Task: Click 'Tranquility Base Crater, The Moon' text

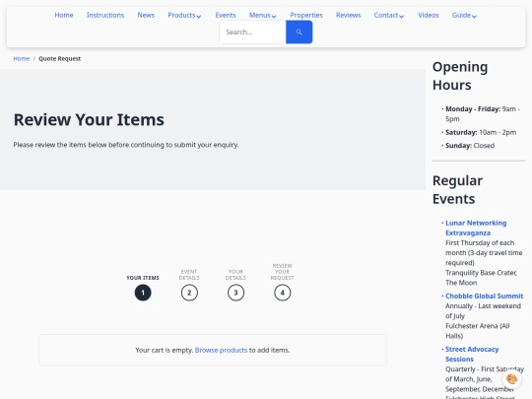Action: (481, 278)
